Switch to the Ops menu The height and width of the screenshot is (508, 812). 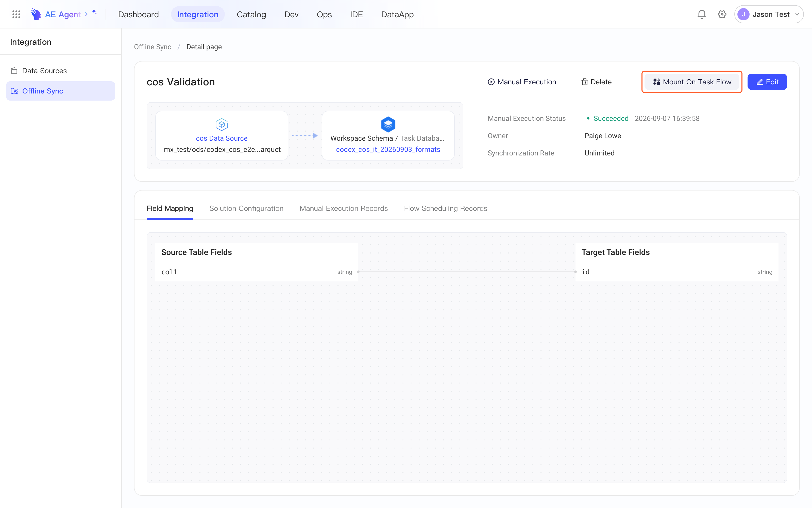(x=324, y=14)
